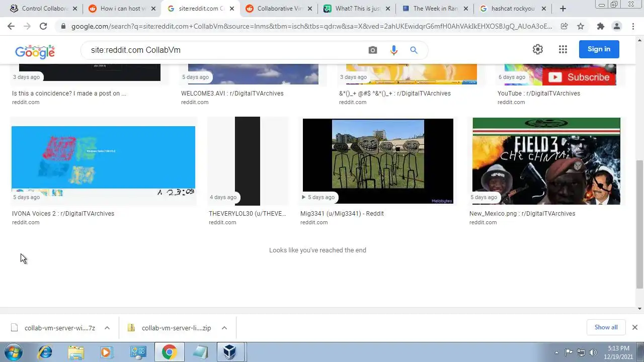
Task: Open 'New_Mexico.png : r/DigitalTVArchives' result
Action: coord(522,214)
